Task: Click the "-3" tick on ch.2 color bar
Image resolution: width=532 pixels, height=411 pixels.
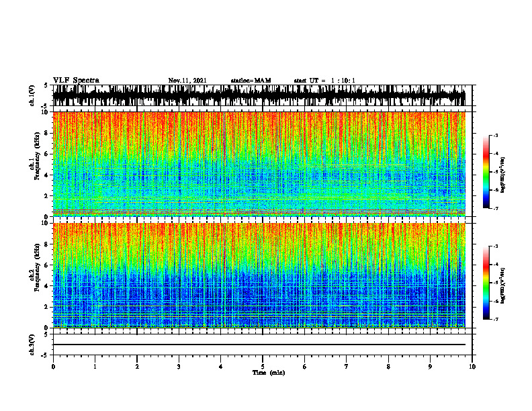Action: pyautogui.click(x=496, y=246)
